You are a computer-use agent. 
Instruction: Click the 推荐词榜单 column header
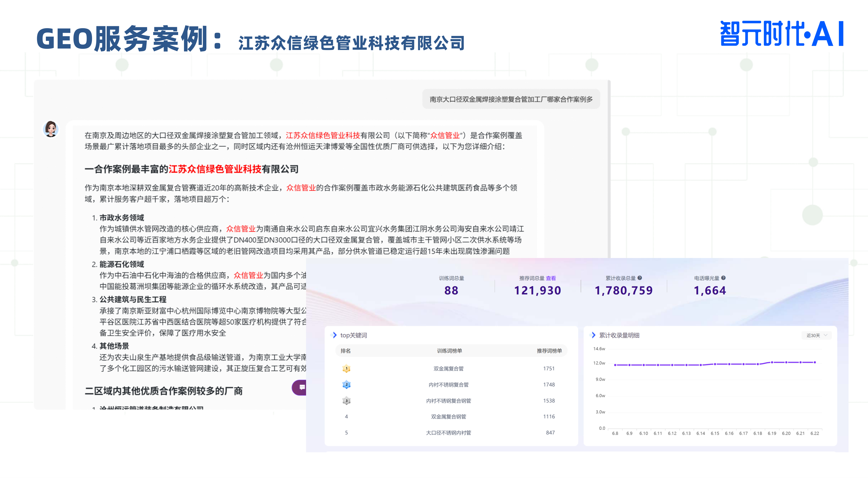549,351
